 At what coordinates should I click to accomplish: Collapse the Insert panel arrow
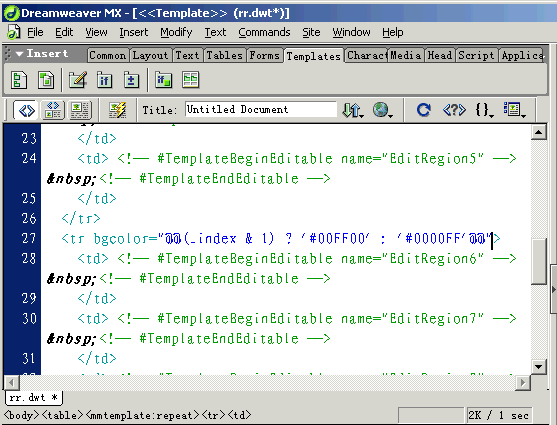[20, 54]
